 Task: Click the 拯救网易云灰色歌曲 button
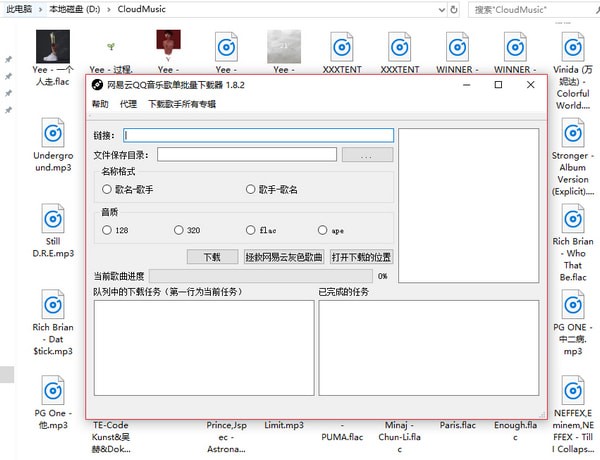coord(284,257)
